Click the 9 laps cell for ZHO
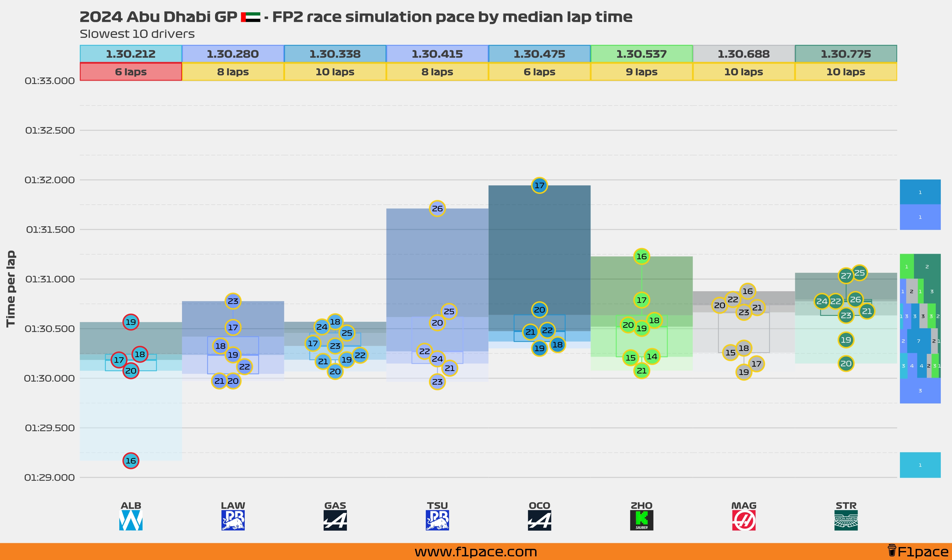The height and width of the screenshot is (560, 952). pos(641,72)
